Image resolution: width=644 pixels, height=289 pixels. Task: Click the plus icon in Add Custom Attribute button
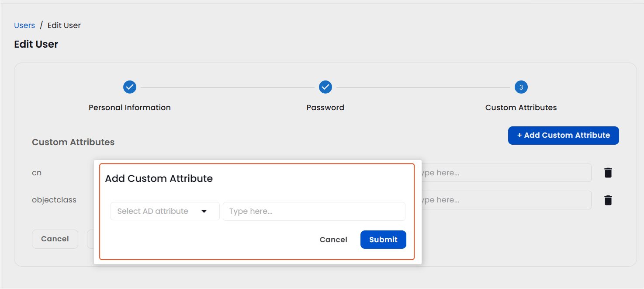(519, 135)
